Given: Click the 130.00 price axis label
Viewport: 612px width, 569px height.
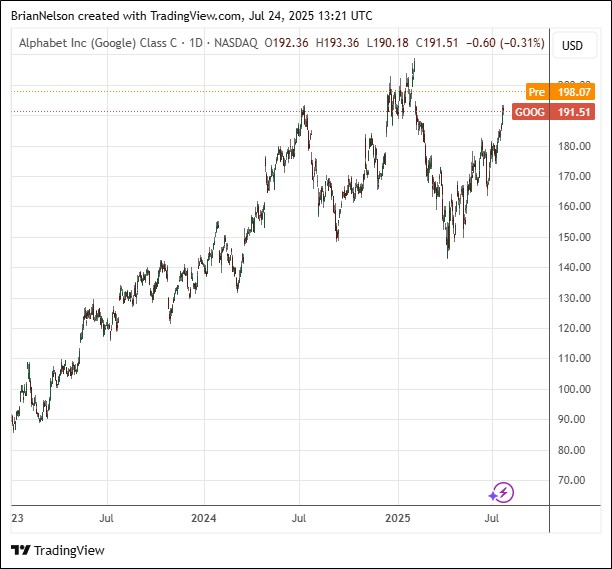Looking at the screenshot, I should (x=574, y=298).
